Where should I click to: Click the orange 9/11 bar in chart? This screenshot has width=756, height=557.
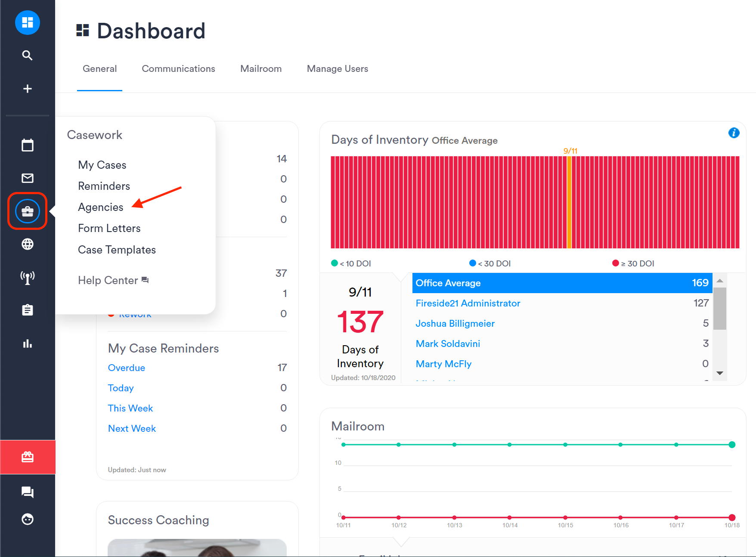[569, 202]
